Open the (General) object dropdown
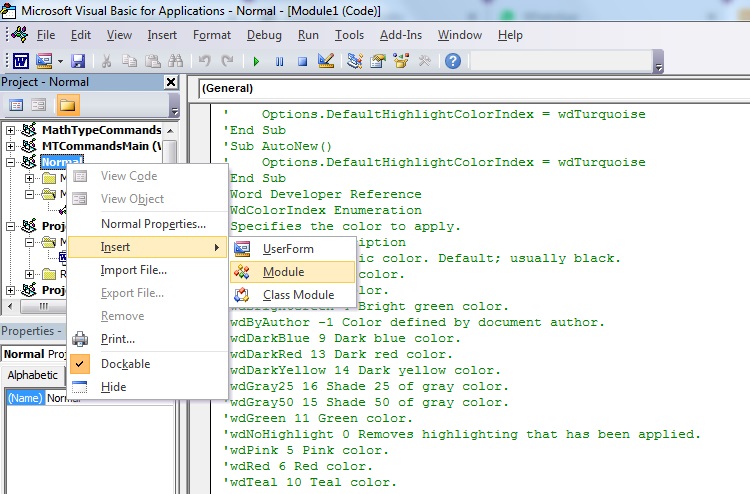 474,88
